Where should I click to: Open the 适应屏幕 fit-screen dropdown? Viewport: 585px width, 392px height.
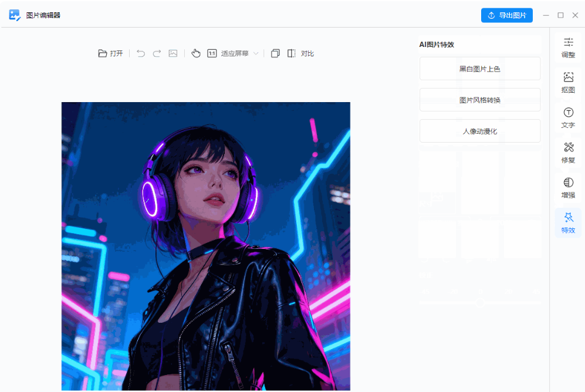tap(239, 53)
